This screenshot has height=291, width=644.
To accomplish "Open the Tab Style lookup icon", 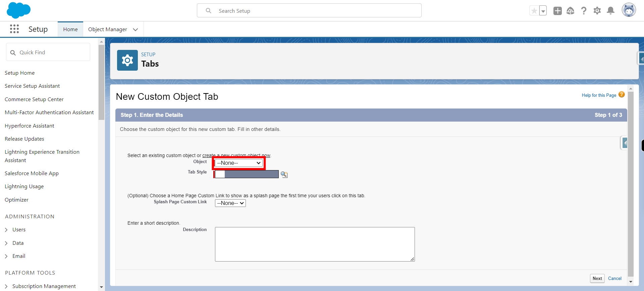I will pos(284,174).
